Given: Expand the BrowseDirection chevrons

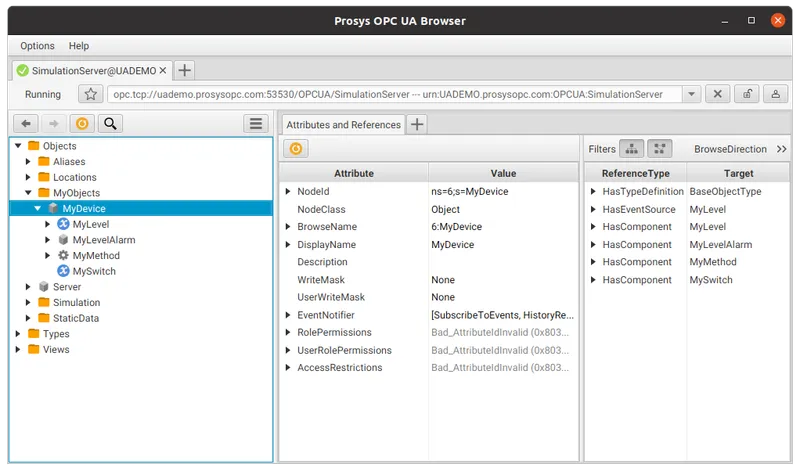Looking at the screenshot, I should [x=782, y=149].
